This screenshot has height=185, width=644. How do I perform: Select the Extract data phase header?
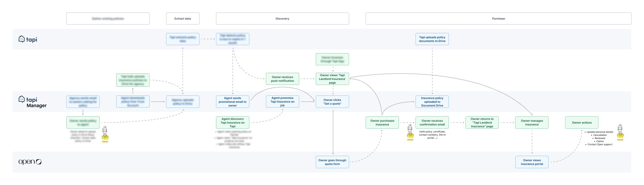click(183, 19)
